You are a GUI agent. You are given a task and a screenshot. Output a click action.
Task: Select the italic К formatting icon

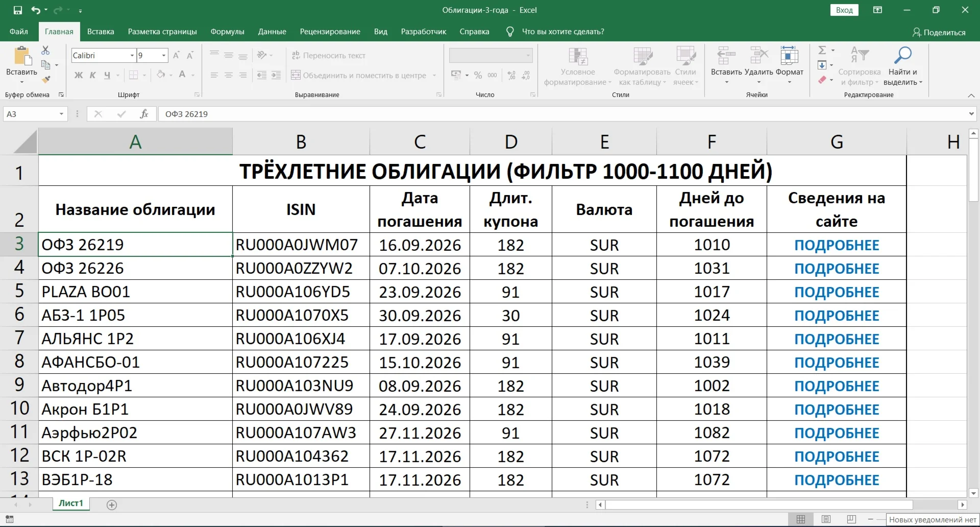coord(92,75)
